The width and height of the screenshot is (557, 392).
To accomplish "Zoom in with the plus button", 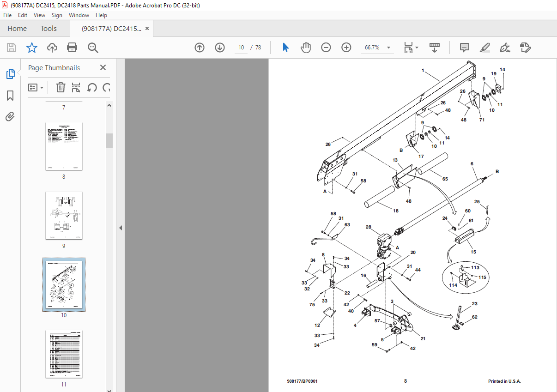I will (x=346, y=48).
